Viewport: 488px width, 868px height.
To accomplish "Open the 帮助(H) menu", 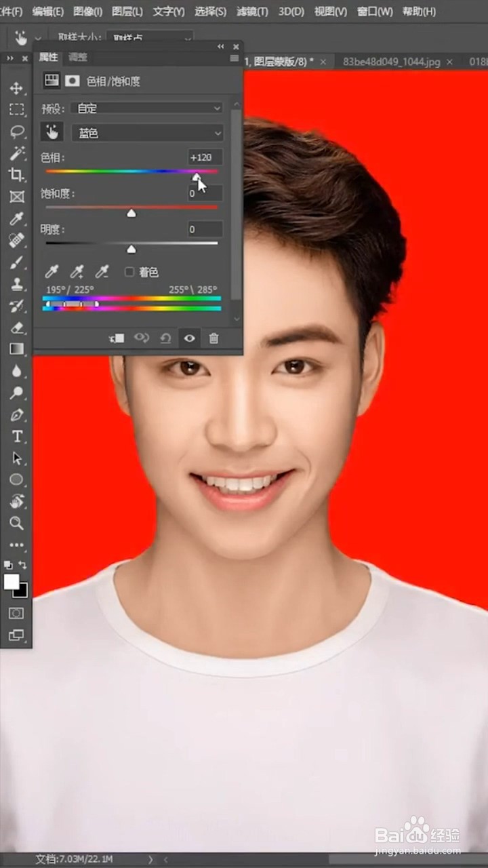I will click(420, 12).
